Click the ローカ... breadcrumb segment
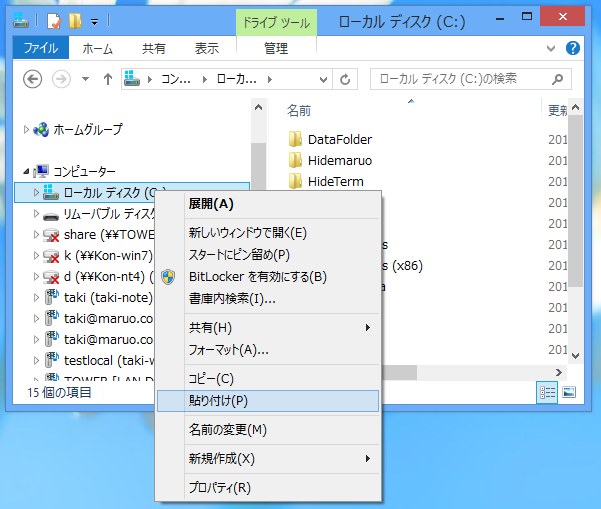Image resolution: width=601 pixels, height=509 pixels. click(236, 79)
